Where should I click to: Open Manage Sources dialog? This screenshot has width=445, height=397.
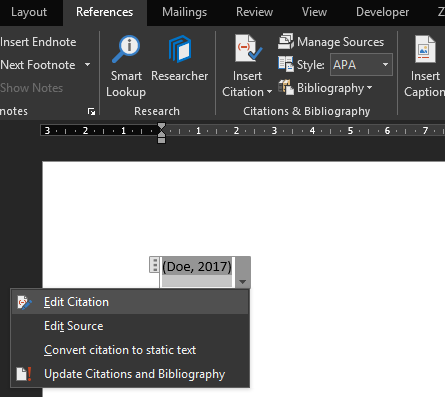[331, 42]
